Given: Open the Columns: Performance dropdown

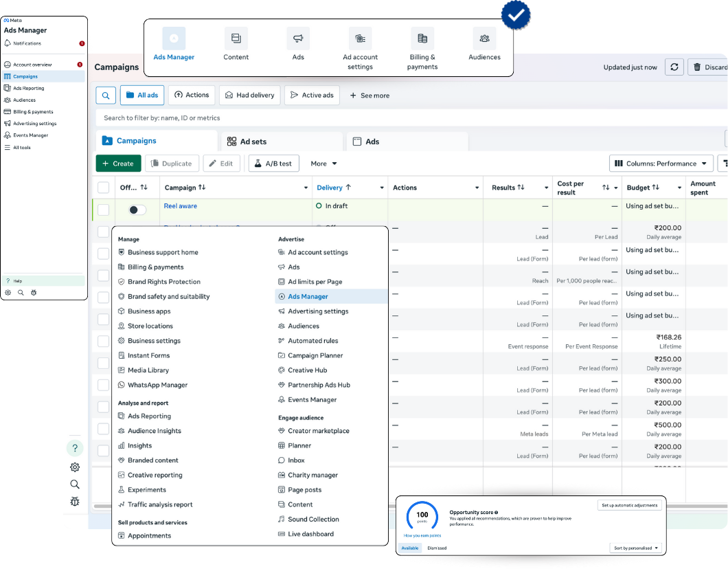Looking at the screenshot, I should (661, 164).
